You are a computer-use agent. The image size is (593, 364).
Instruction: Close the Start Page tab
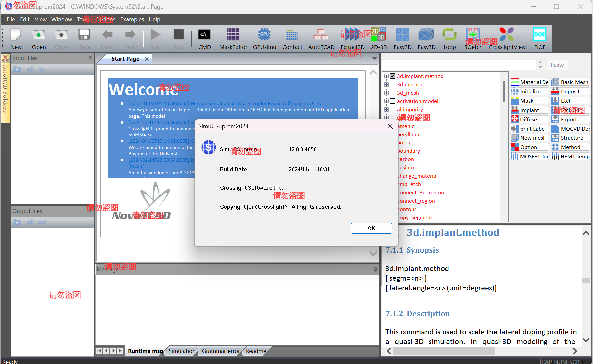coord(147,59)
